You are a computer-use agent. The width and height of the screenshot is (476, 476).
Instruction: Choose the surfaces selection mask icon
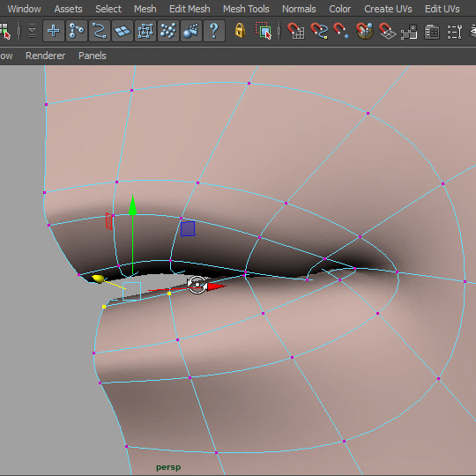[123, 31]
